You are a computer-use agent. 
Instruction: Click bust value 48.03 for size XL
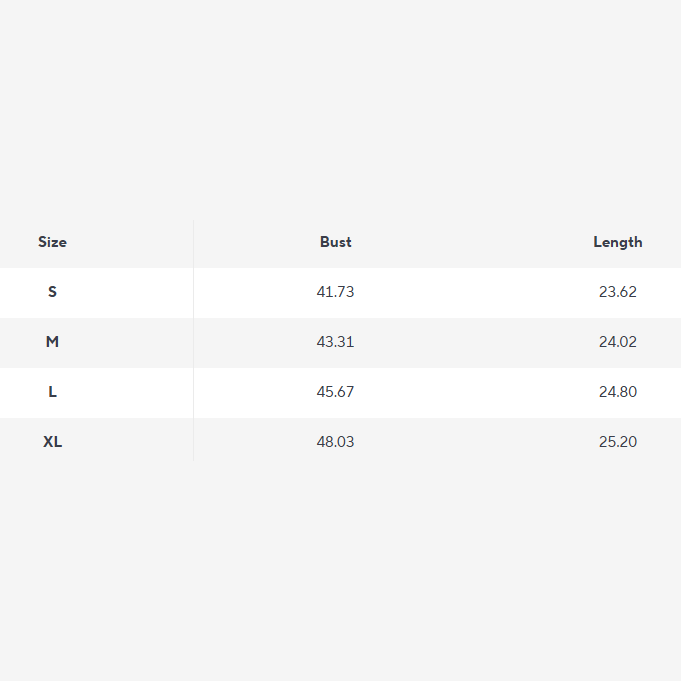335,442
